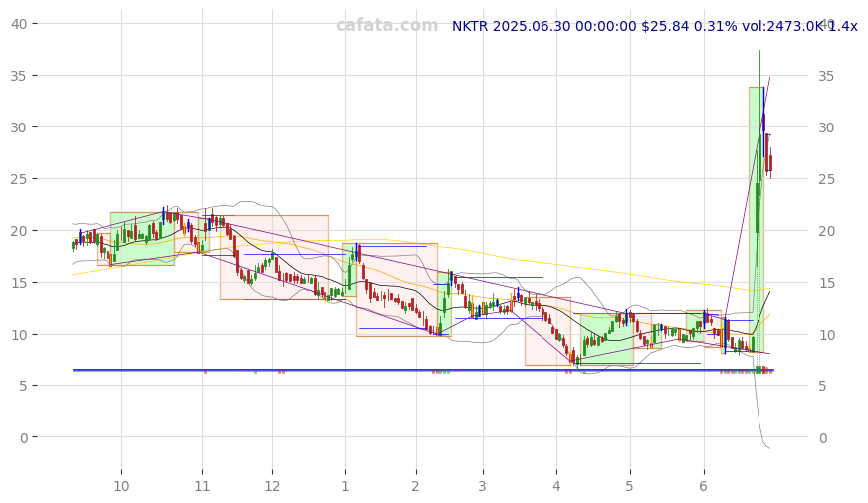Click the thick blue horizontal support line near 6.5
The image size is (868, 503).
423,370
